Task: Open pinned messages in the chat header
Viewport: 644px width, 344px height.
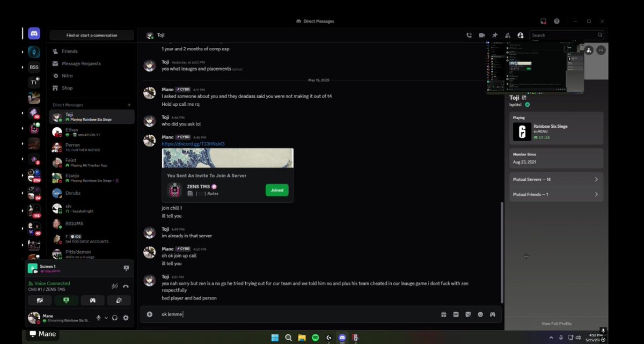Action: tap(495, 35)
